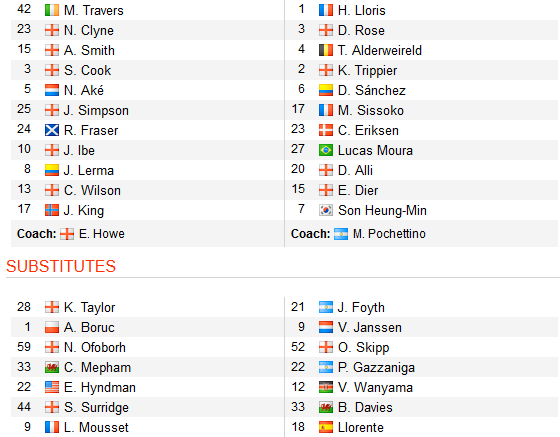The width and height of the screenshot is (560, 437).
Task: Click the SUBSTITUTES section heading
Action: tap(61, 266)
